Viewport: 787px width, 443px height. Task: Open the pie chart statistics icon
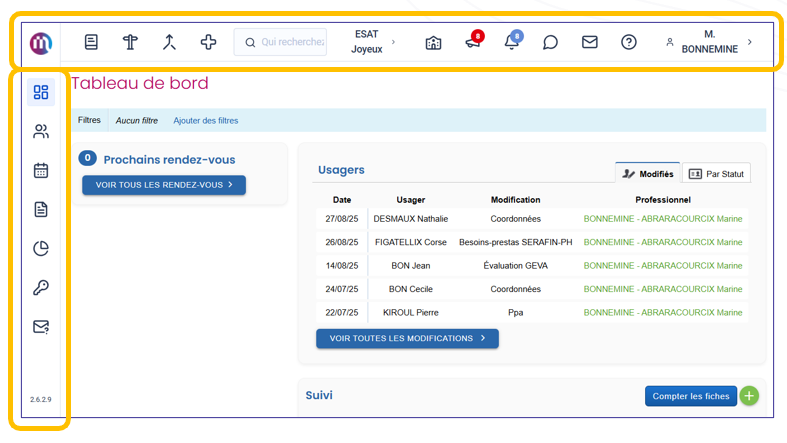click(x=41, y=249)
